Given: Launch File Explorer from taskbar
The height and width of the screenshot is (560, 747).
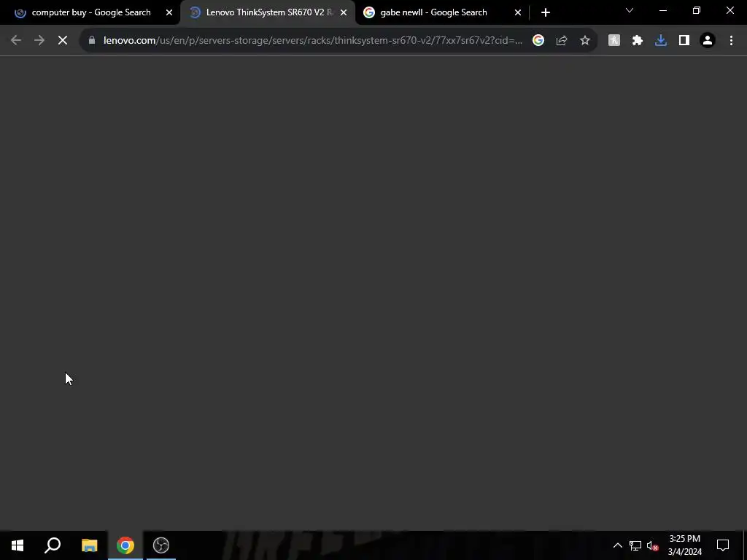Looking at the screenshot, I should pyautogui.click(x=89, y=545).
